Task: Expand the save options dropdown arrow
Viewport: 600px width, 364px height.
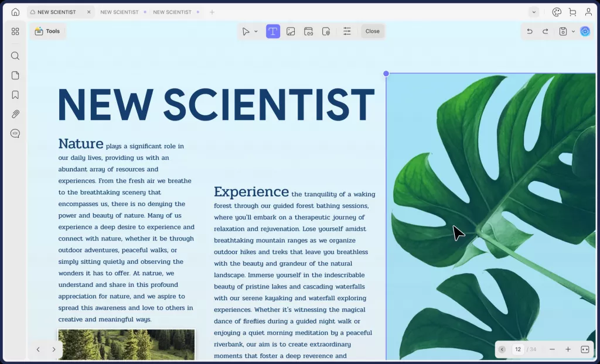Action: pyautogui.click(x=573, y=32)
